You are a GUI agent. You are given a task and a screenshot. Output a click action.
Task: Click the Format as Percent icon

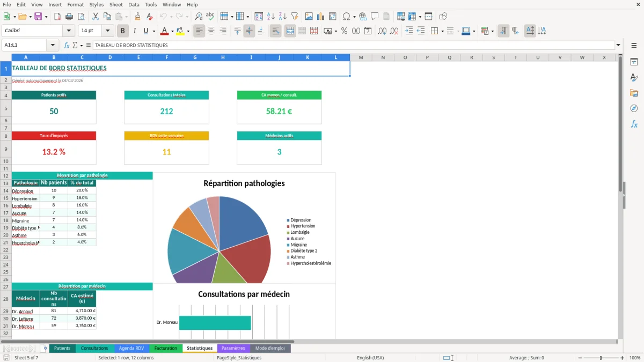point(344,31)
